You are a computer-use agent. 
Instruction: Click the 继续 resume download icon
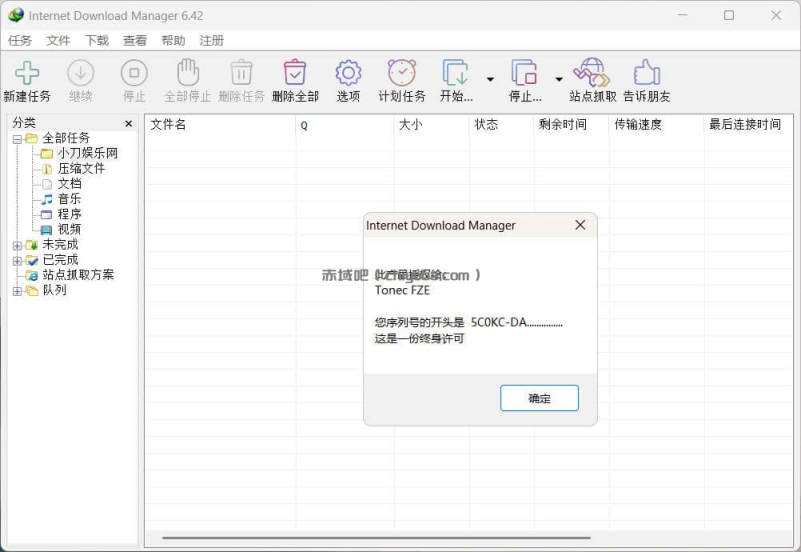pyautogui.click(x=81, y=73)
